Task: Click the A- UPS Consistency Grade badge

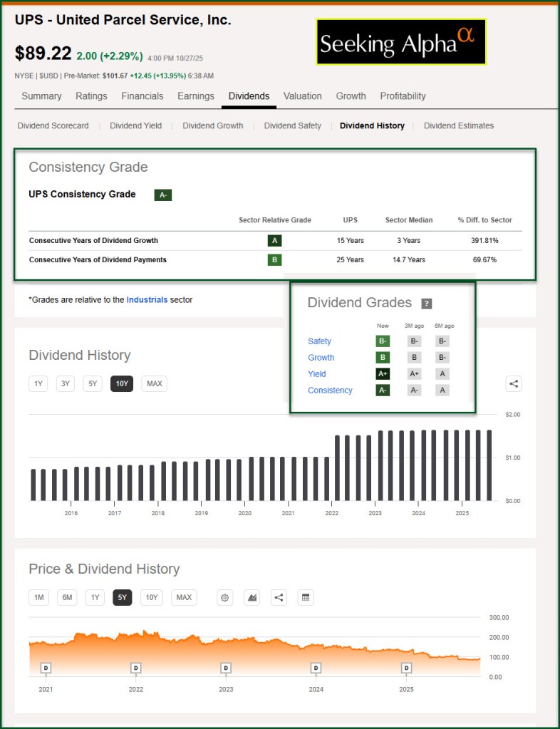Action: tap(162, 195)
